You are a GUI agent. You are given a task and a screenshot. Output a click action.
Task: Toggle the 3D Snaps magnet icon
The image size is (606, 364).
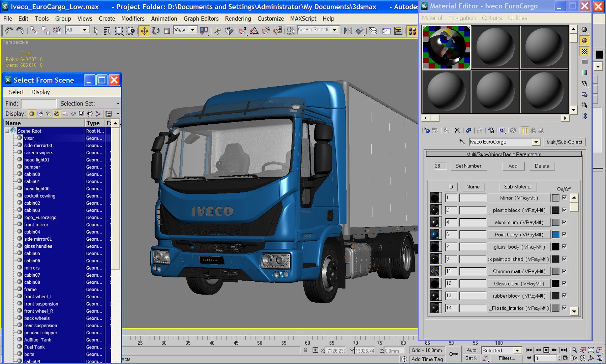click(x=242, y=31)
